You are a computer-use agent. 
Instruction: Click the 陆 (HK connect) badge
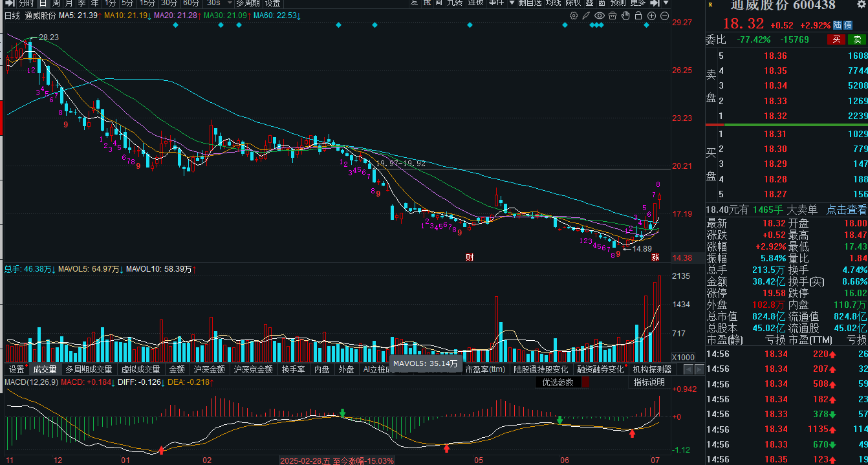837,25
